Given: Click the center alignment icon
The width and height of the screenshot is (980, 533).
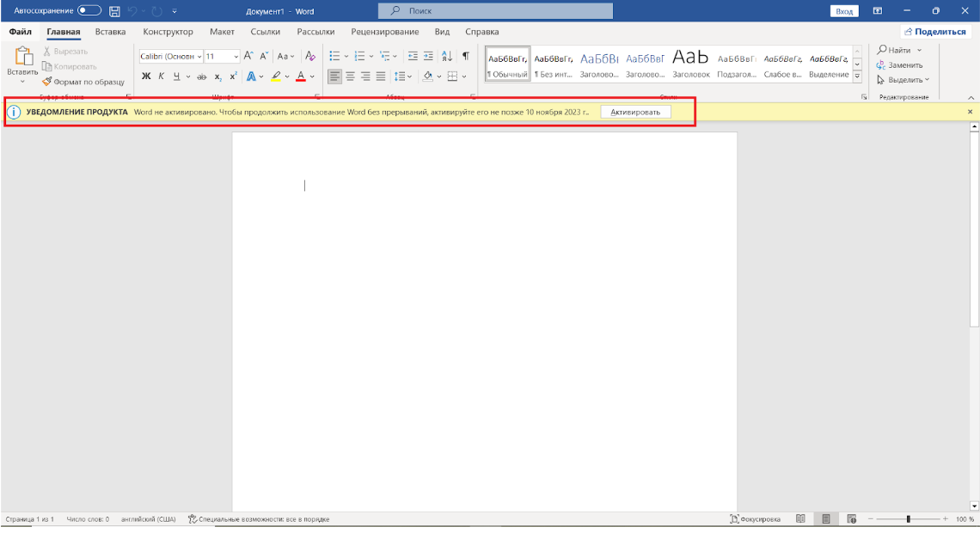Looking at the screenshot, I should click(x=350, y=77).
